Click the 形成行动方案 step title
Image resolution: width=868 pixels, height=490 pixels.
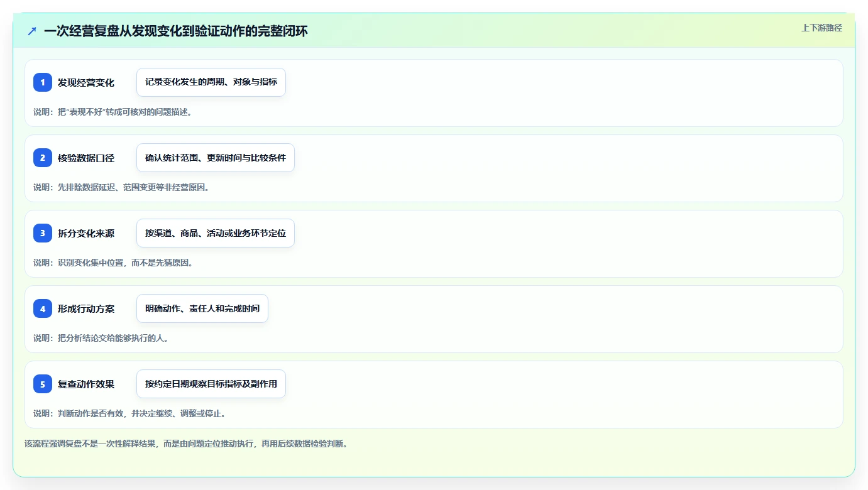[86, 308]
